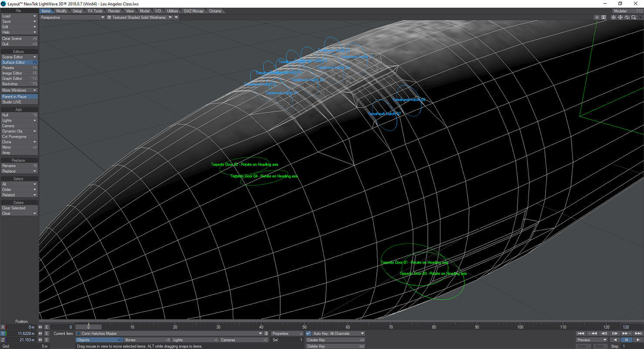
Task: Click the Y position keyframe arrows icon
Action: (x=40, y=334)
